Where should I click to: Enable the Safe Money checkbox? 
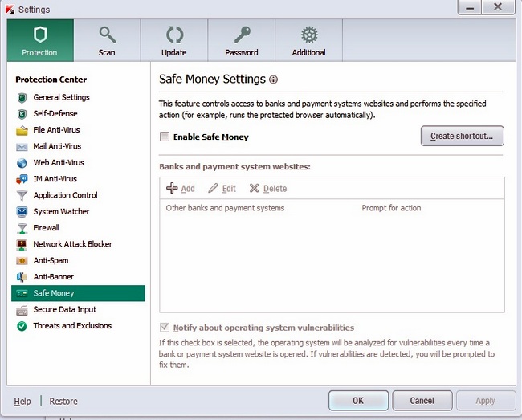pos(165,137)
